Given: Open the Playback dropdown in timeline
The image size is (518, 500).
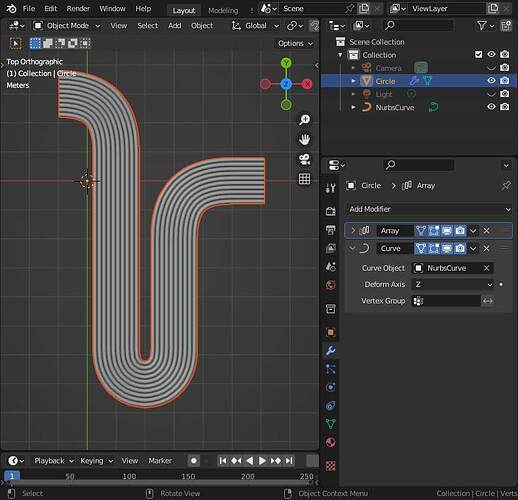Looking at the screenshot, I should pos(53,461).
